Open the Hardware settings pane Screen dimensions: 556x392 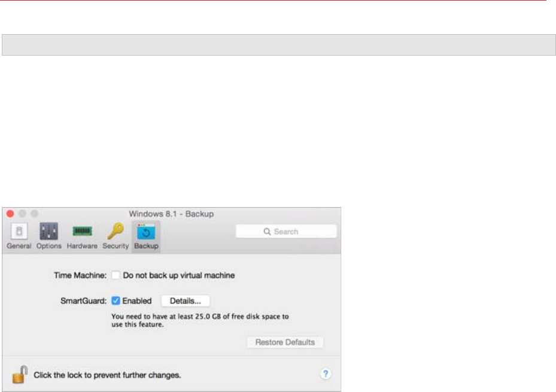click(x=82, y=236)
